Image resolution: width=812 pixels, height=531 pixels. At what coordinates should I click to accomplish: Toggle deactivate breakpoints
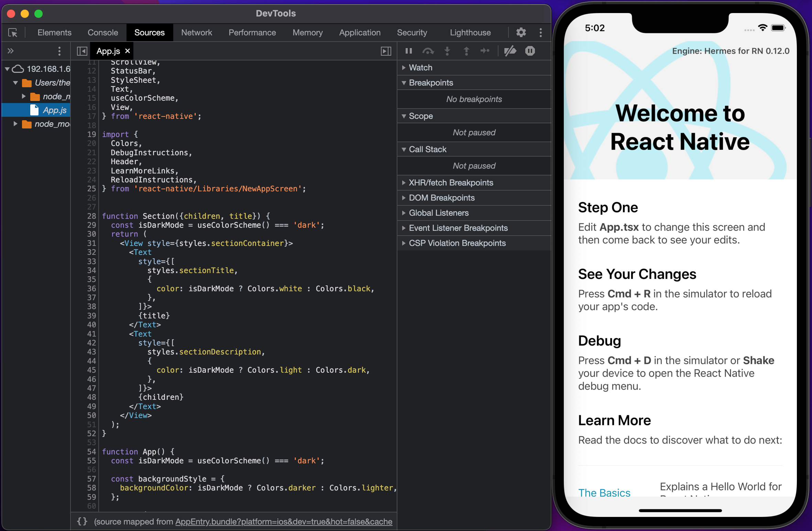coord(510,51)
